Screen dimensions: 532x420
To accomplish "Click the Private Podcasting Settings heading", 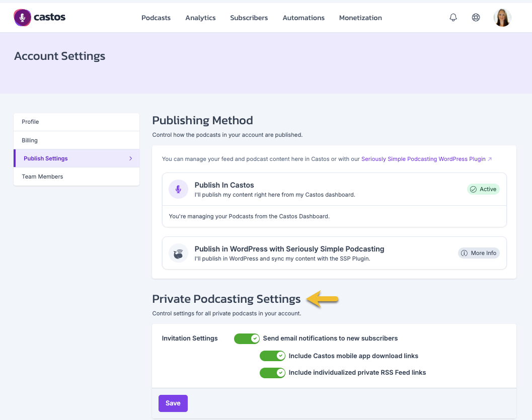I will (x=226, y=299).
